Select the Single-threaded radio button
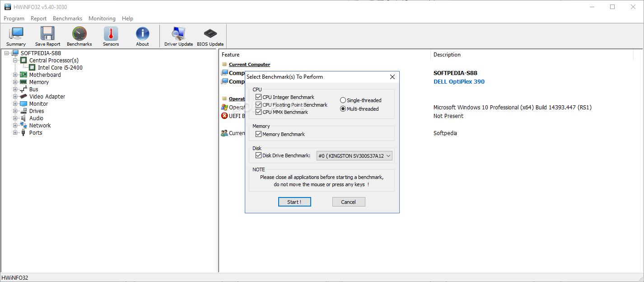The height and width of the screenshot is (282, 644). click(343, 100)
